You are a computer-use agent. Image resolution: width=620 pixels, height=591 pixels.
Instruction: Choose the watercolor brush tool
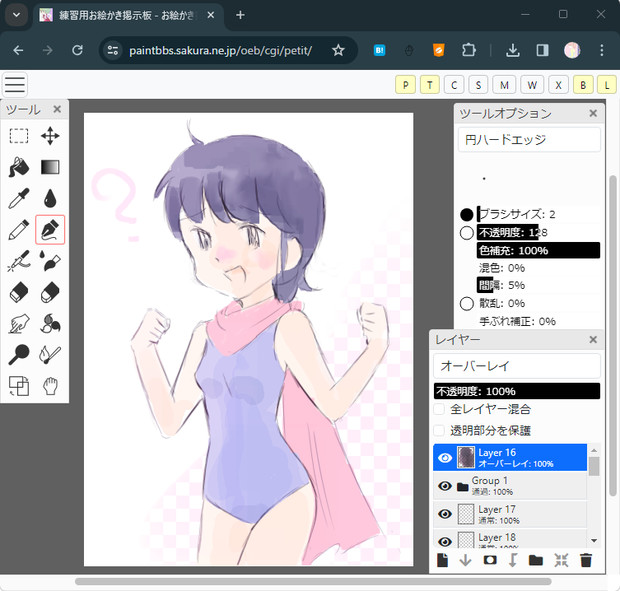click(x=50, y=261)
